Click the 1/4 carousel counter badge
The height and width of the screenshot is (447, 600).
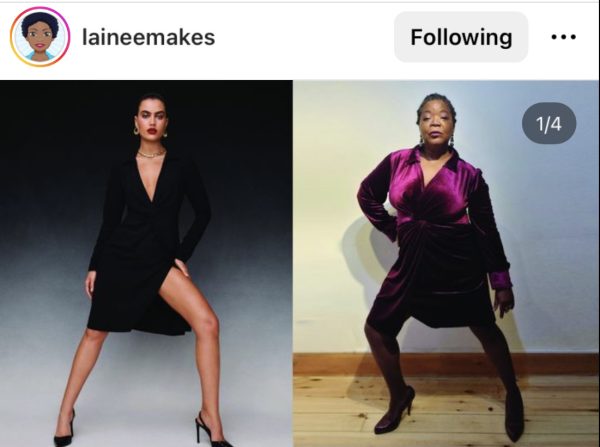(x=549, y=124)
